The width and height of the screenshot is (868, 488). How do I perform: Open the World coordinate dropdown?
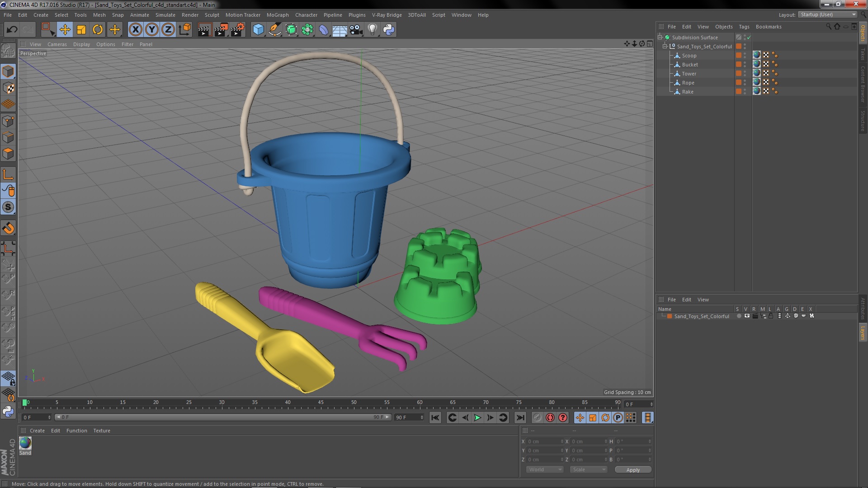[545, 470]
